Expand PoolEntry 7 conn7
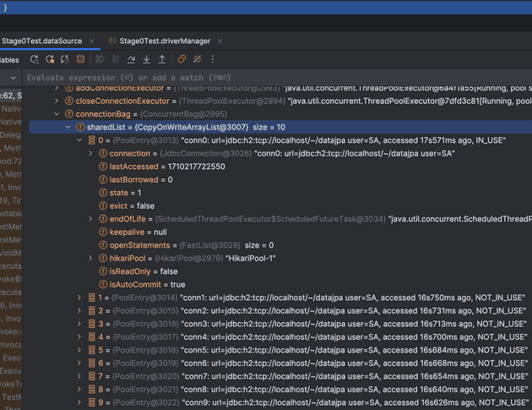 pyautogui.click(x=79, y=376)
